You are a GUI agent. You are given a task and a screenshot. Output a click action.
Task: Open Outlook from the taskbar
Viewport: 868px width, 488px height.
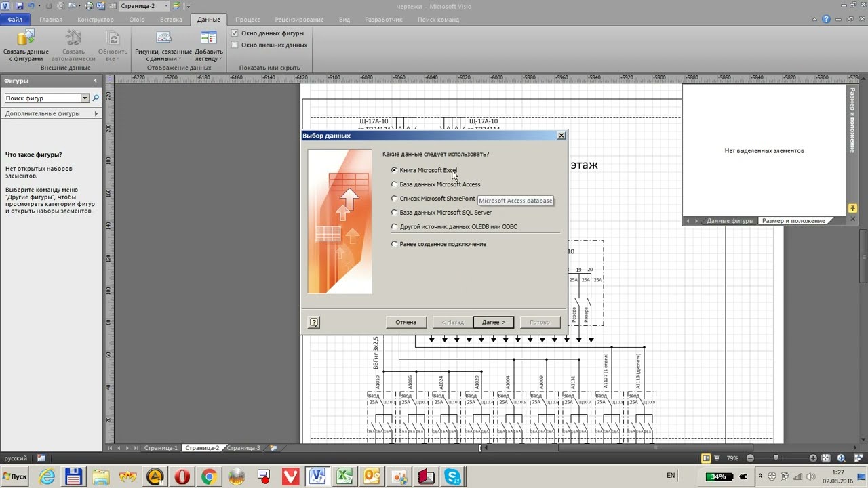(x=372, y=476)
